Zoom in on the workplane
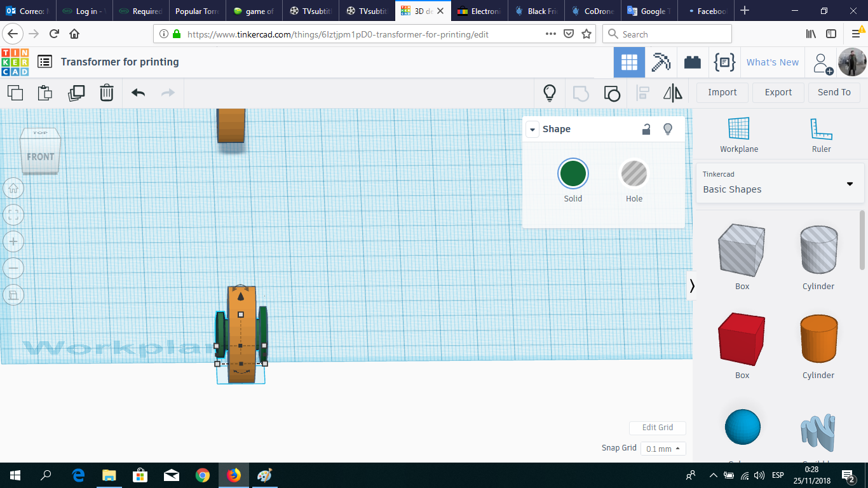 coord(13,241)
